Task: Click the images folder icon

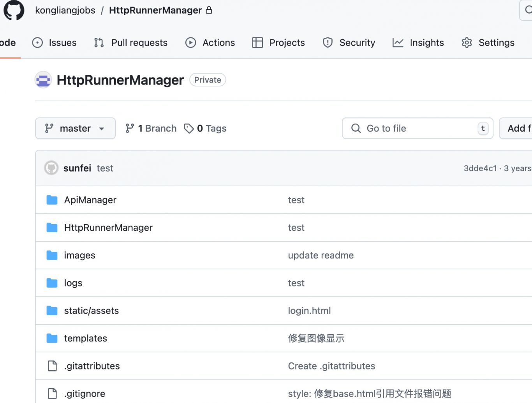Action: click(x=52, y=255)
